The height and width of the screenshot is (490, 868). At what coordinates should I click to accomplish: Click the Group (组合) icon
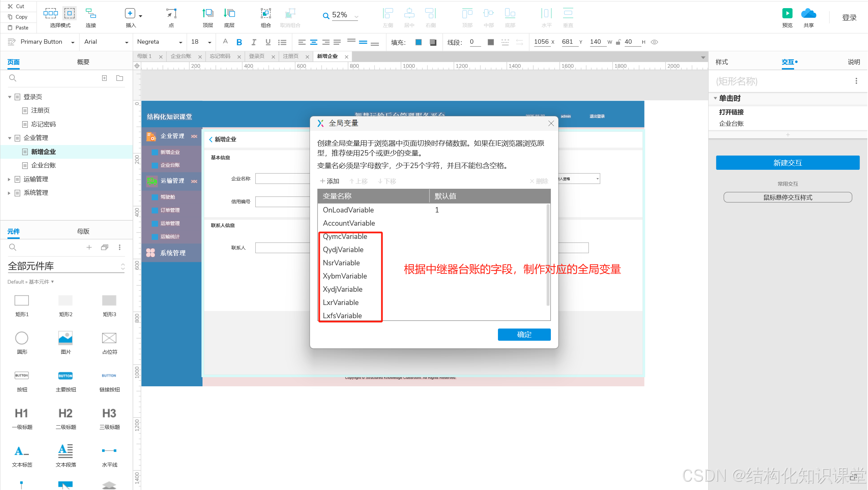point(266,14)
